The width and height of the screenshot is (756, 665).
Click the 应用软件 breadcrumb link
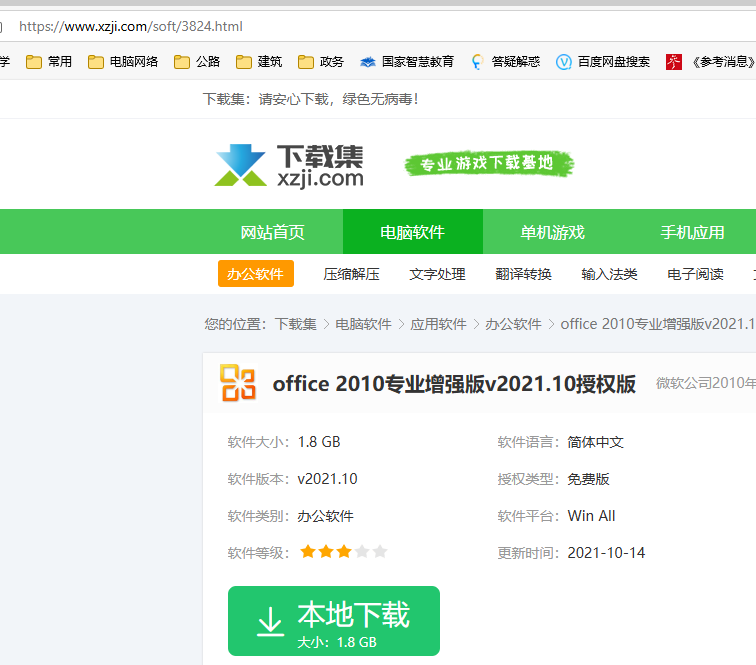[x=438, y=324]
